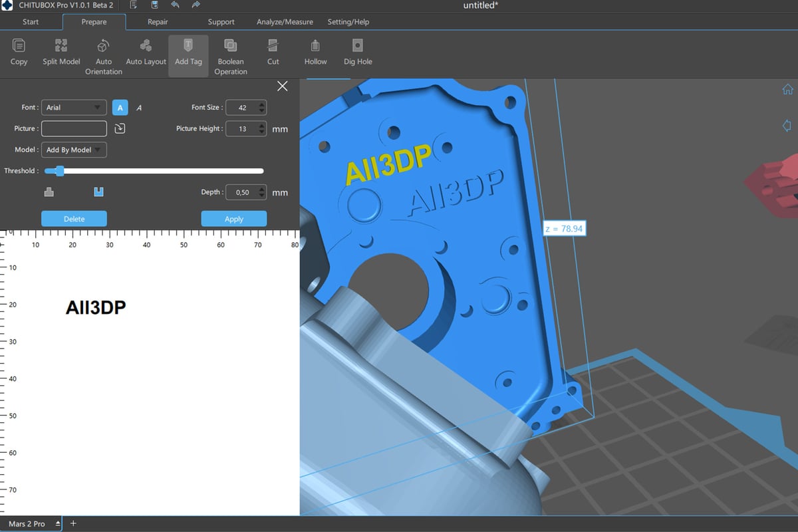Undo the last action
798x532 pixels.
pyautogui.click(x=175, y=5)
